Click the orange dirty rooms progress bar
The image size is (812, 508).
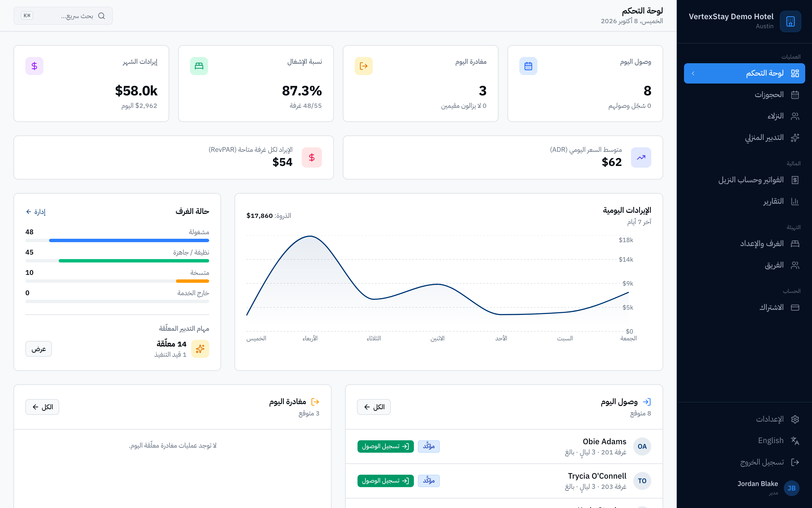click(x=192, y=281)
